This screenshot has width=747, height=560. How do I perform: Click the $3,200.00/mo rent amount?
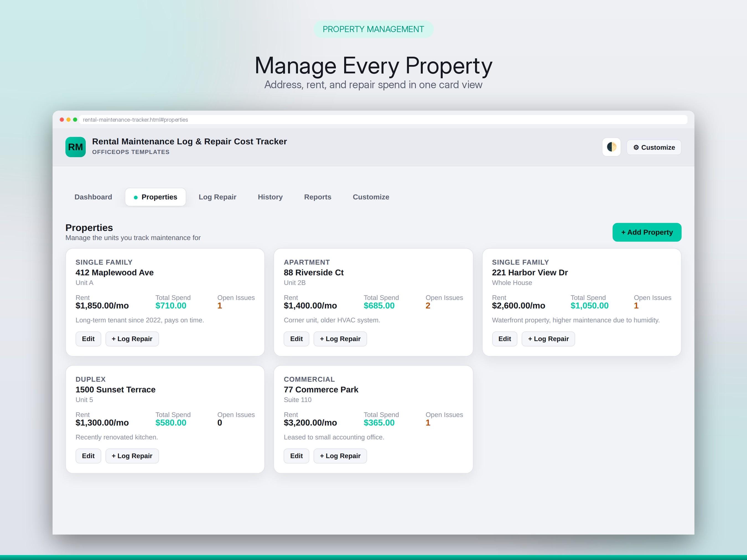(310, 423)
